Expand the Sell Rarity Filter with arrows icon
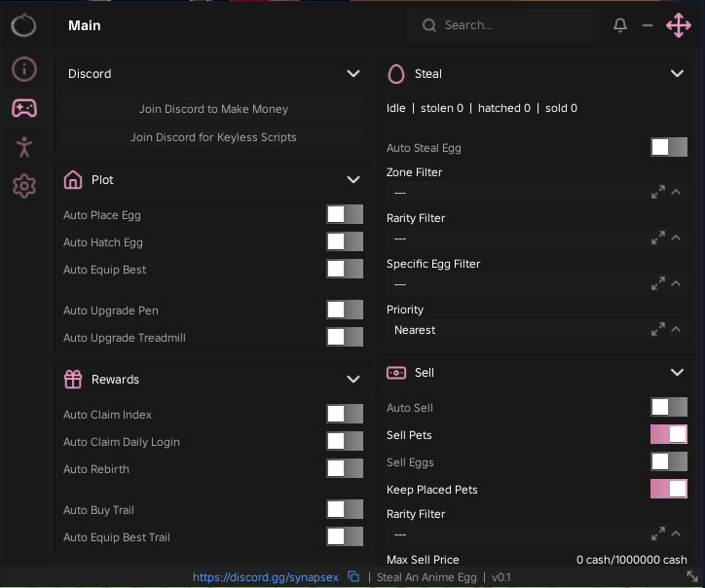Viewport: 705px width, 588px height. coord(658,534)
